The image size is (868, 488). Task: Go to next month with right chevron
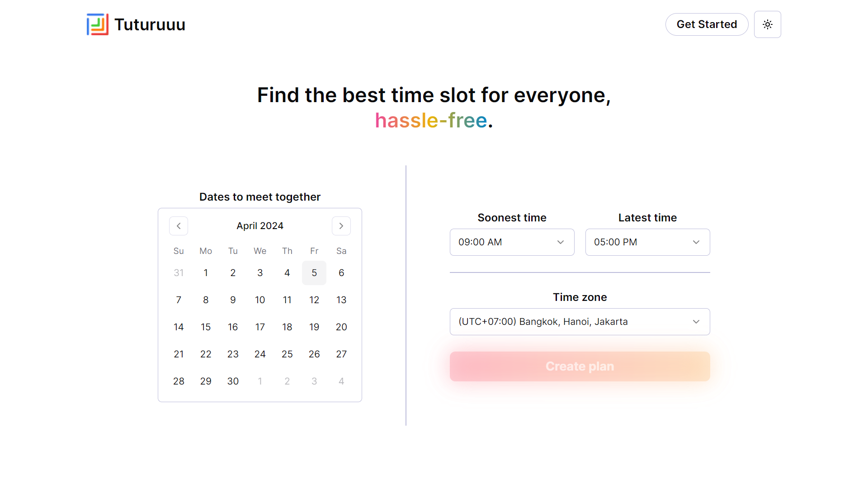[341, 226]
